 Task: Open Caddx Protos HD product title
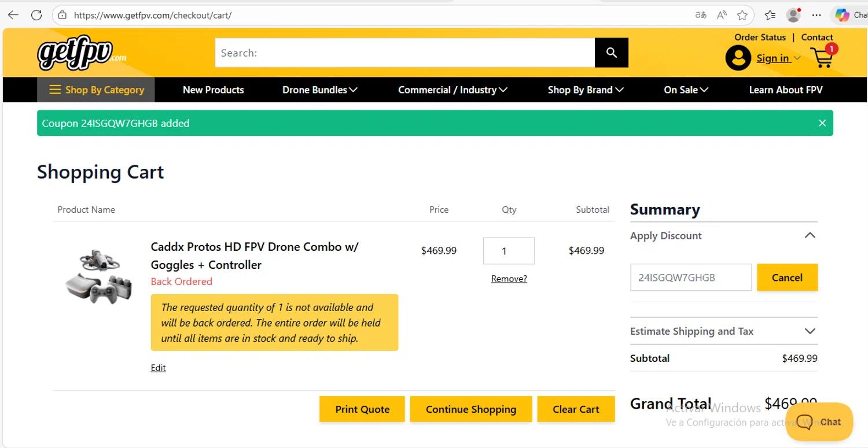(x=255, y=256)
